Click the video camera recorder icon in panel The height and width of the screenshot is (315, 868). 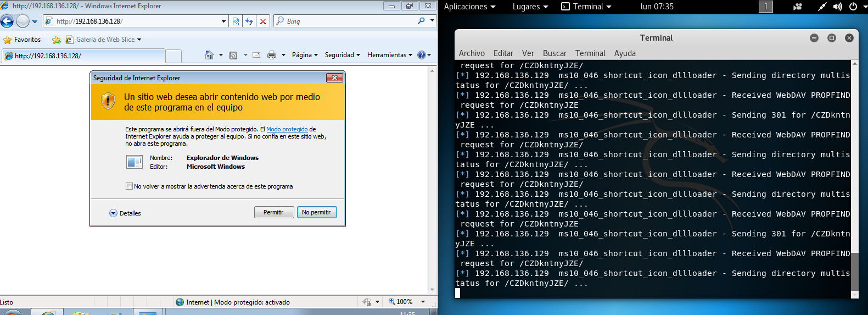pos(798,7)
